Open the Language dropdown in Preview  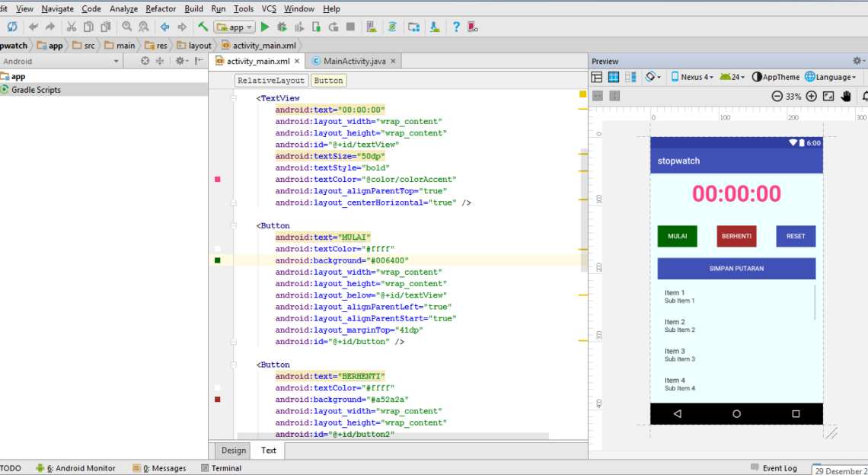tap(831, 77)
